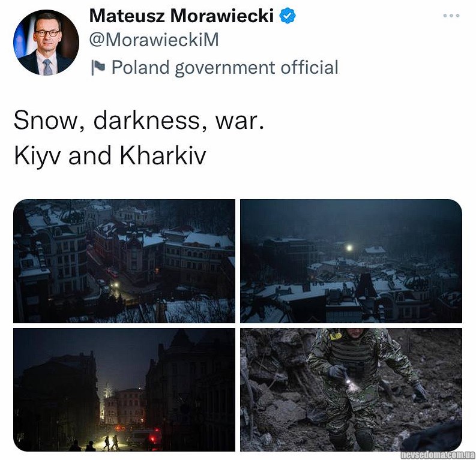
Task: Open the three-dot more options menu
Action: [451, 16]
